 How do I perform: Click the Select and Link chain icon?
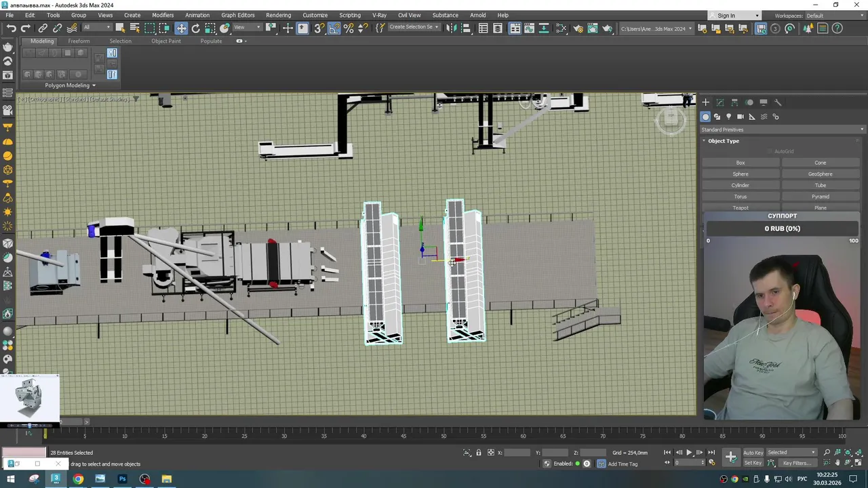[x=43, y=28]
